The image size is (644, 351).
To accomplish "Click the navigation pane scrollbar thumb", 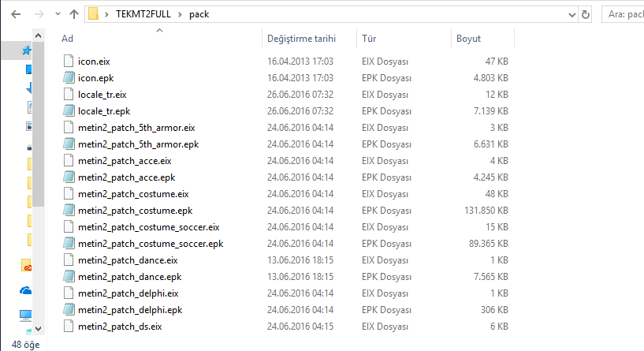I will coord(38,124).
